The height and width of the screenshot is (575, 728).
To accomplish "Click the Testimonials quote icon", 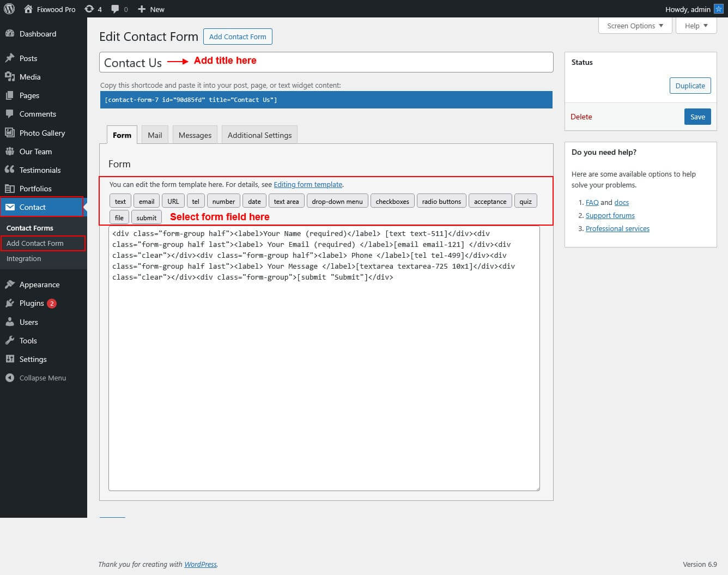I will click(10, 170).
